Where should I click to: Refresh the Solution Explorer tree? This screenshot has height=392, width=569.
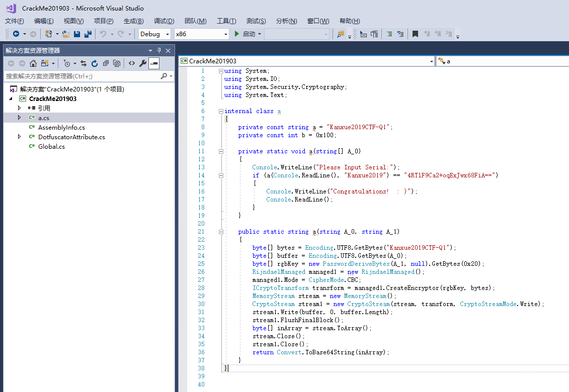[94, 63]
